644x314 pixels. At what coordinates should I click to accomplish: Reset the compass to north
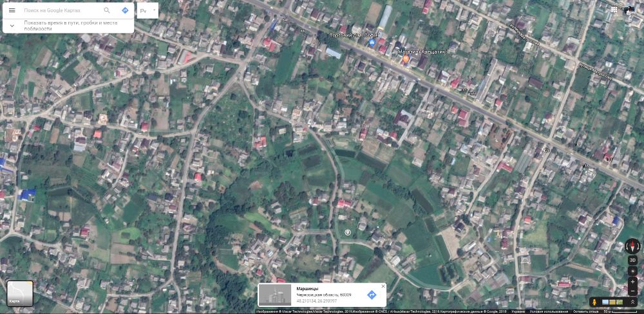tap(632, 246)
